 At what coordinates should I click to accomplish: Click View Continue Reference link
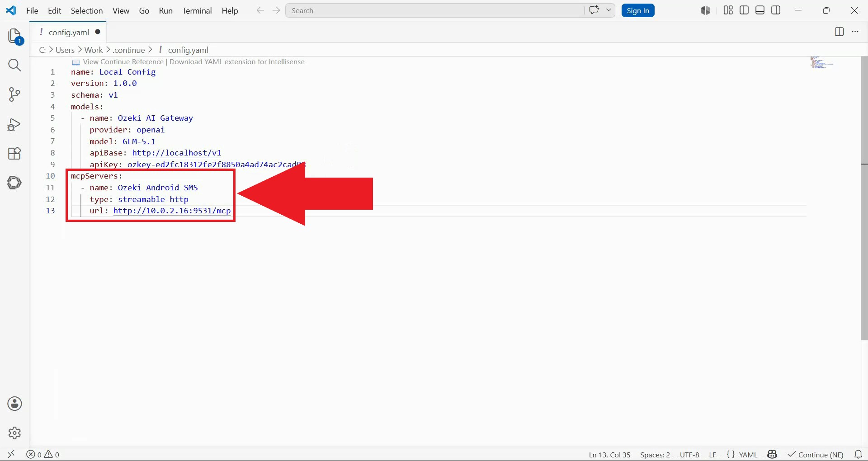tap(123, 62)
